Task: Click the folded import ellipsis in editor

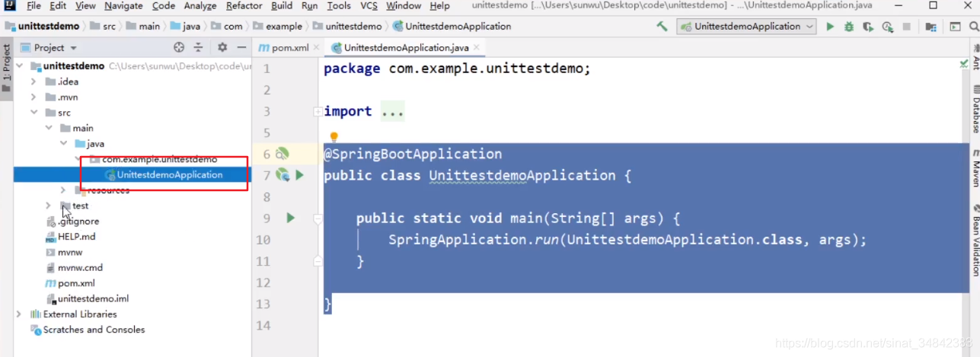Action: pyautogui.click(x=392, y=112)
